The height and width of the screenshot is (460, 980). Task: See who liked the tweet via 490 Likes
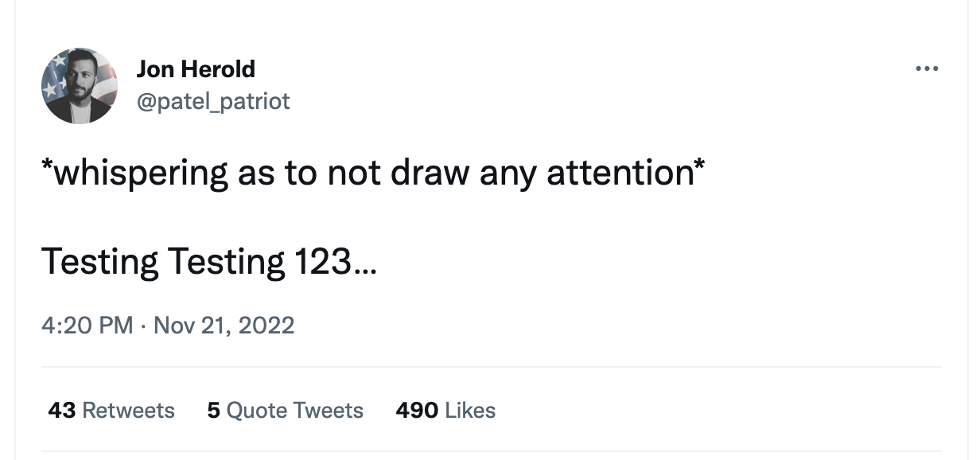(x=445, y=411)
